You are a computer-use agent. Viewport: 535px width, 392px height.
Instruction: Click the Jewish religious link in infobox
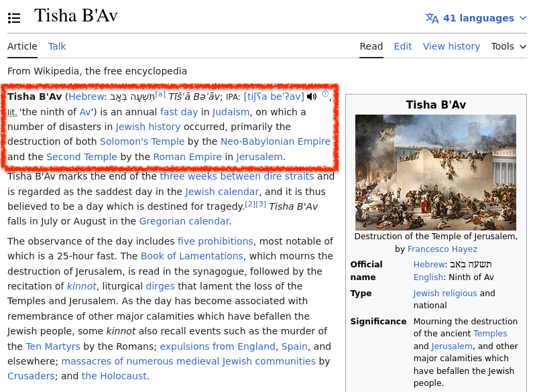click(x=445, y=293)
